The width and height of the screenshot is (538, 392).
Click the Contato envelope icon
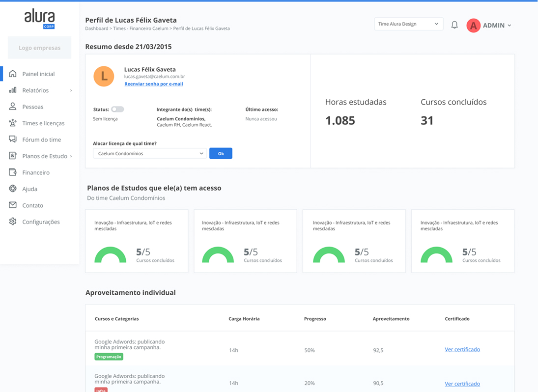13,205
